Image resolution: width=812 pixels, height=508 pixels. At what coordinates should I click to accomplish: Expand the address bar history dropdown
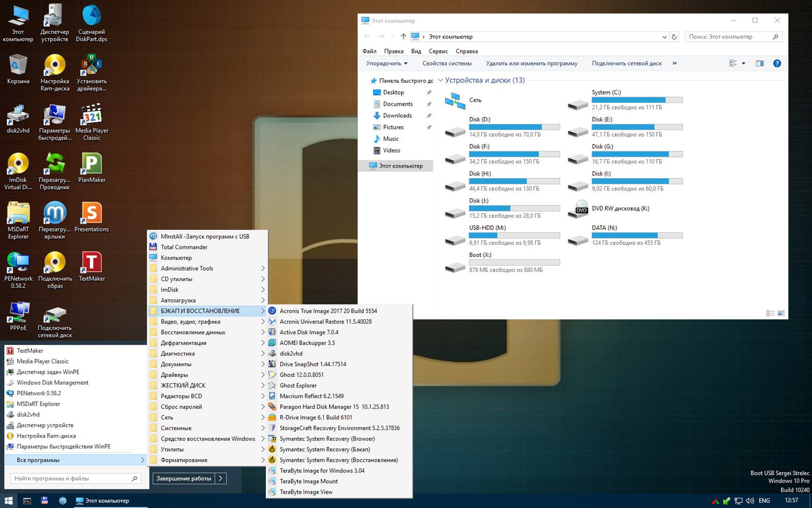(664, 37)
